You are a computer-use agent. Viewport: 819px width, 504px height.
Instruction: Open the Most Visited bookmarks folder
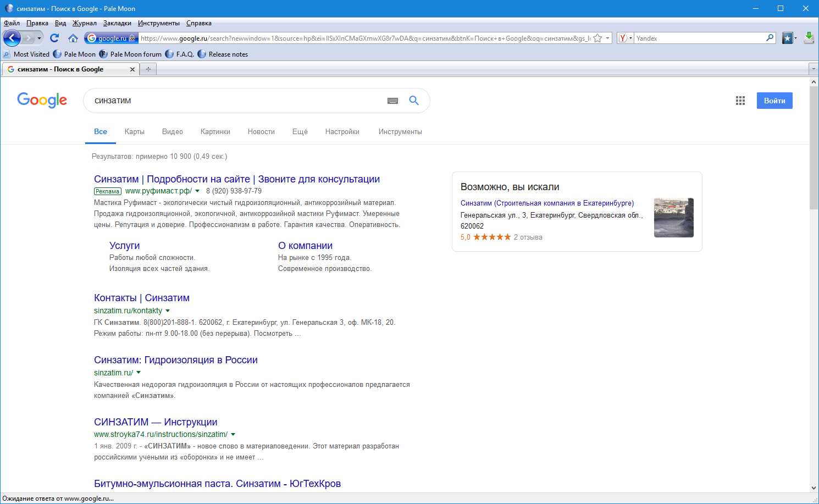click(x=26, y=54)
